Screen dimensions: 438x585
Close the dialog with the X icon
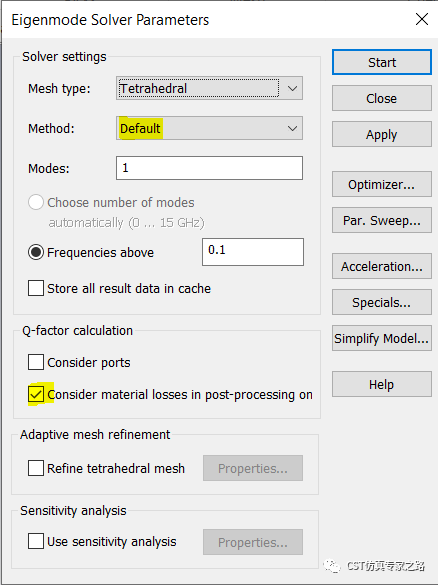pos(422,19)
